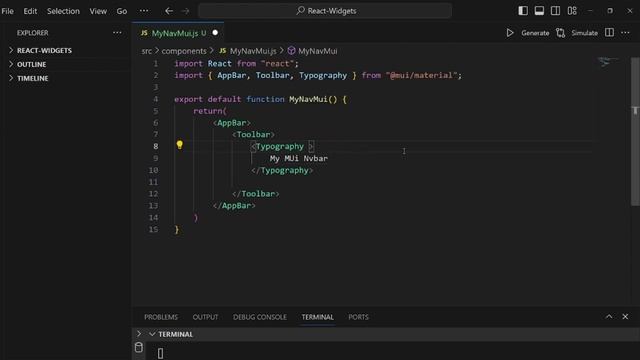
Task: Click the 'My MUi Nvbar' text
Action: pos(298,158)
